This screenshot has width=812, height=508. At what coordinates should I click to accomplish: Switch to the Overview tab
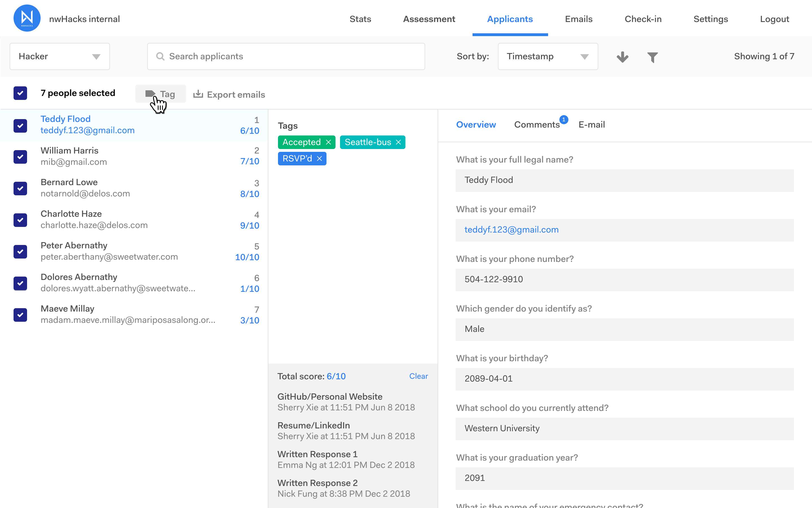(x=476, y=125)
